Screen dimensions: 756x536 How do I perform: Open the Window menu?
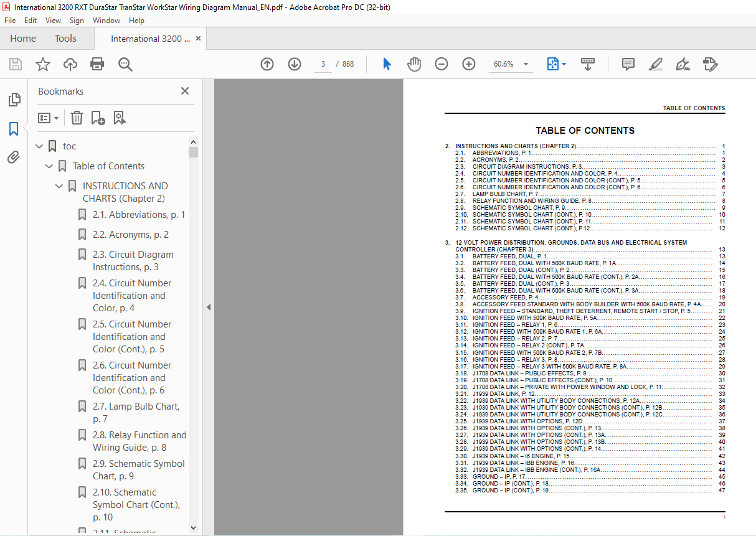tap(106, 21)
